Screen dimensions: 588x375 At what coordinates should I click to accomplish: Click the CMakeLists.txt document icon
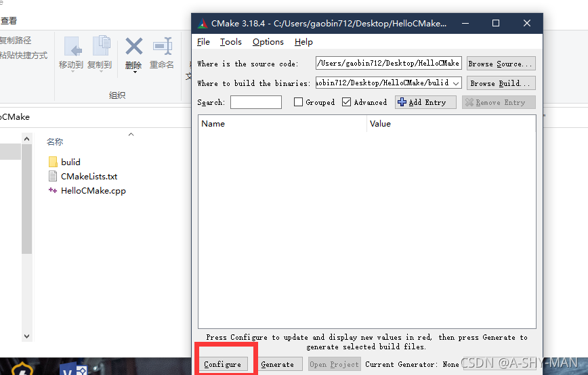53,176
